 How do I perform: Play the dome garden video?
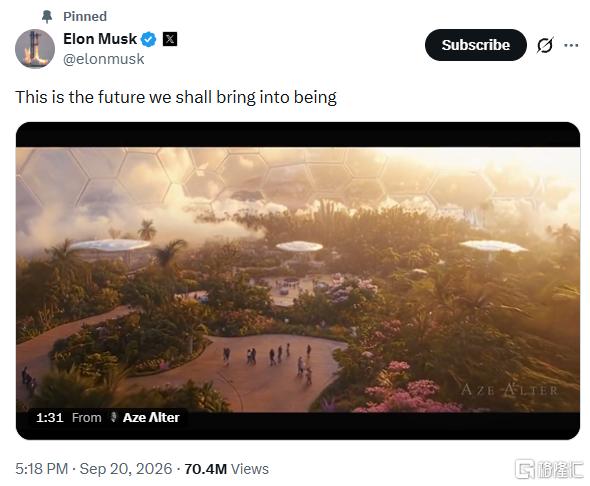(x=298, y=281)
